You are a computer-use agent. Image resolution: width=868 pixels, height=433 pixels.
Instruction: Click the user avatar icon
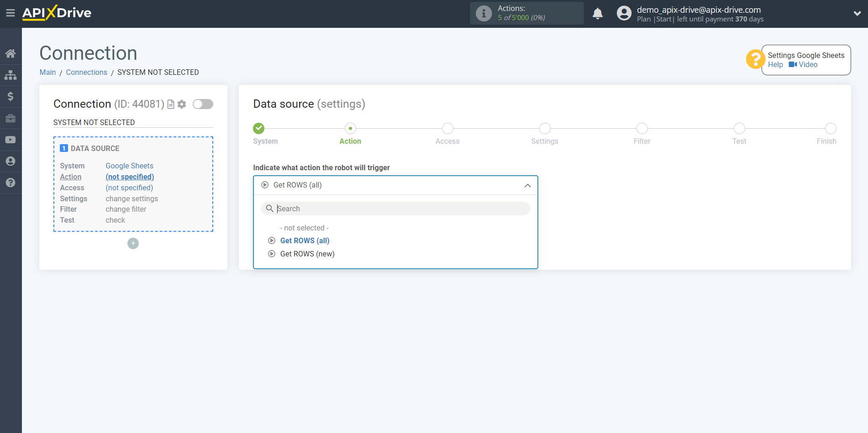624,13
